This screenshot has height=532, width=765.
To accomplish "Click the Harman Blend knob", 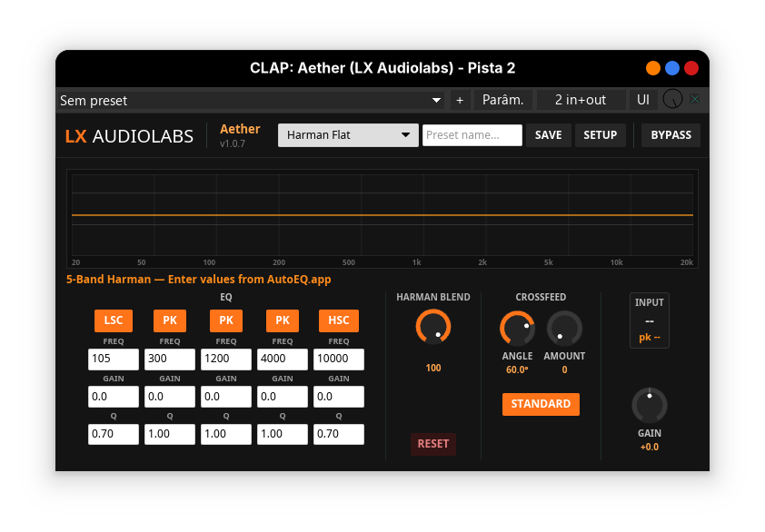I will (x=433, y=327).
